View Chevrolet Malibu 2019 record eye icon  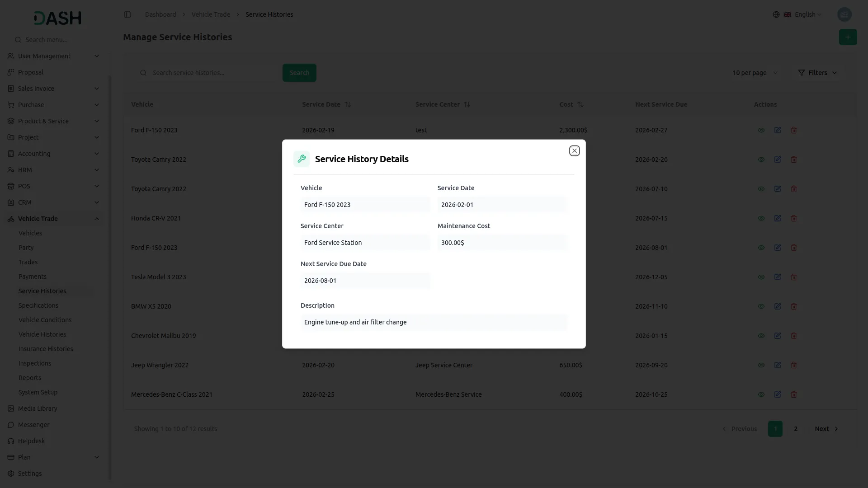pyautogui.click(x=761, y=336)
